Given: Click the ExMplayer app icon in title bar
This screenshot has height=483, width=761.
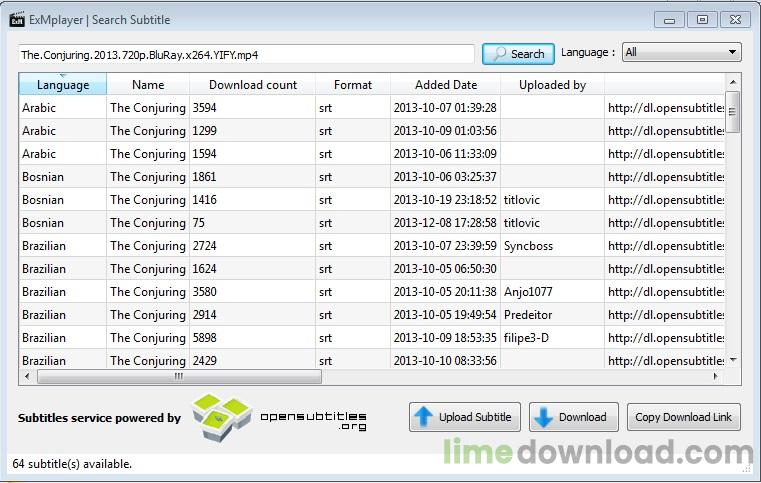Looking at the screenshot, I should 17,20.
